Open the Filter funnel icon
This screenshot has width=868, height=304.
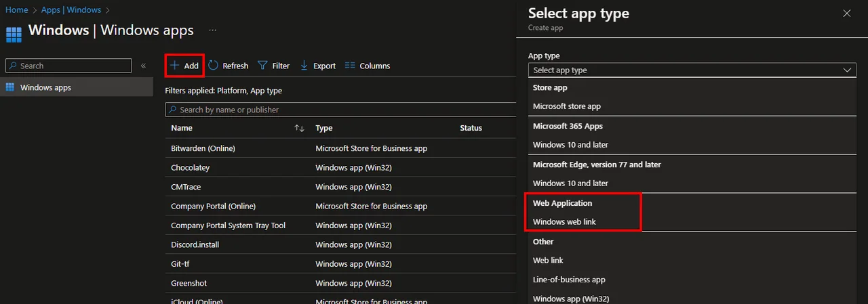pyautogui.click(x=262, y=66)
